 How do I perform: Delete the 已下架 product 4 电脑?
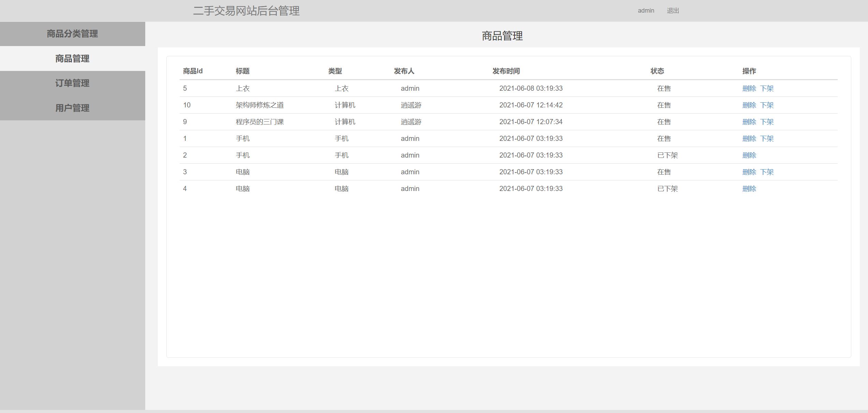tap(749, 189)
